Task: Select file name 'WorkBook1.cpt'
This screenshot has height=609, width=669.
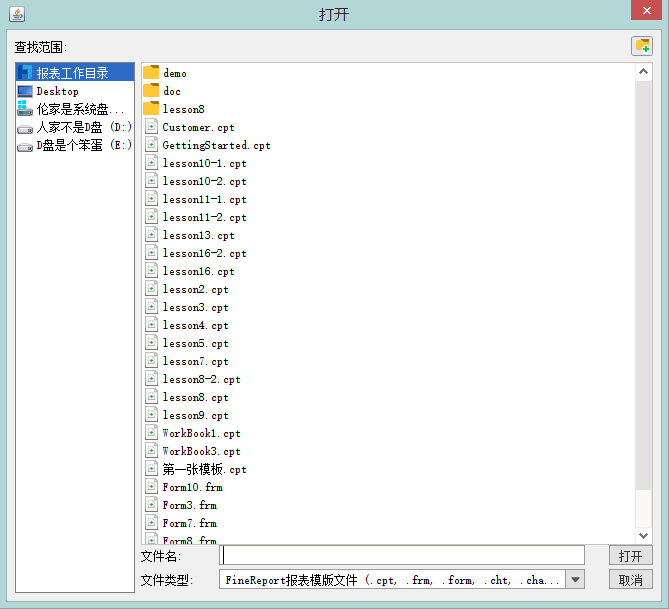Action: [201, 433]
